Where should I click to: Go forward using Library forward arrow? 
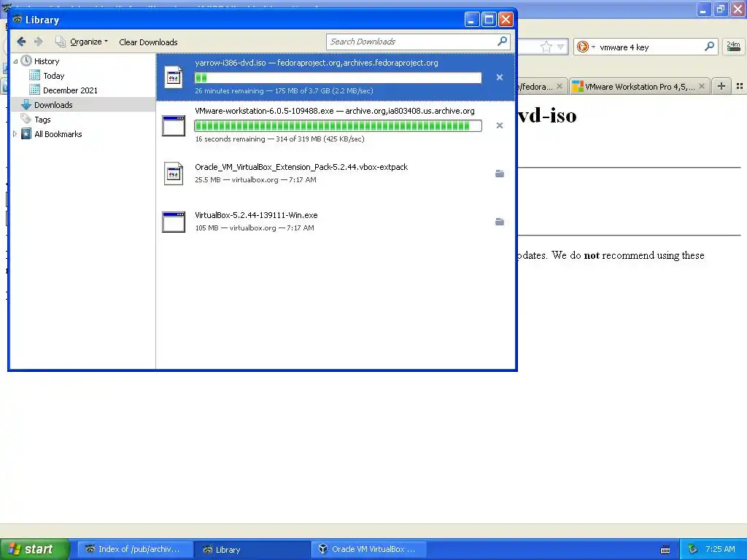point(38,42)
